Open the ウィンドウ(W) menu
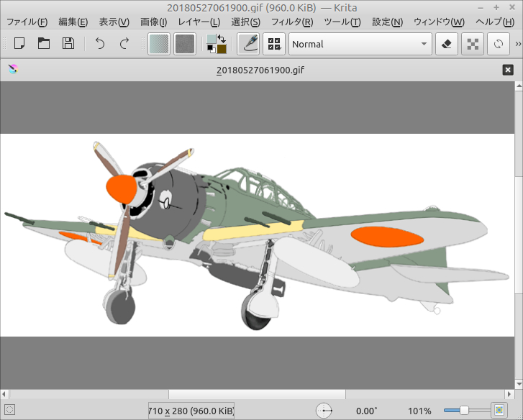The image size is (523, 420). click(439, 22)
